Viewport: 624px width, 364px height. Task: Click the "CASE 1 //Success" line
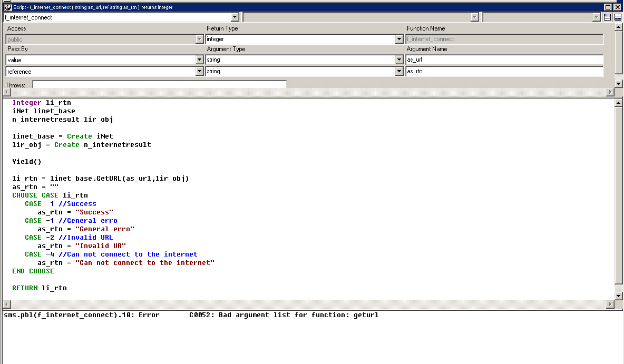tap(61, 204)
